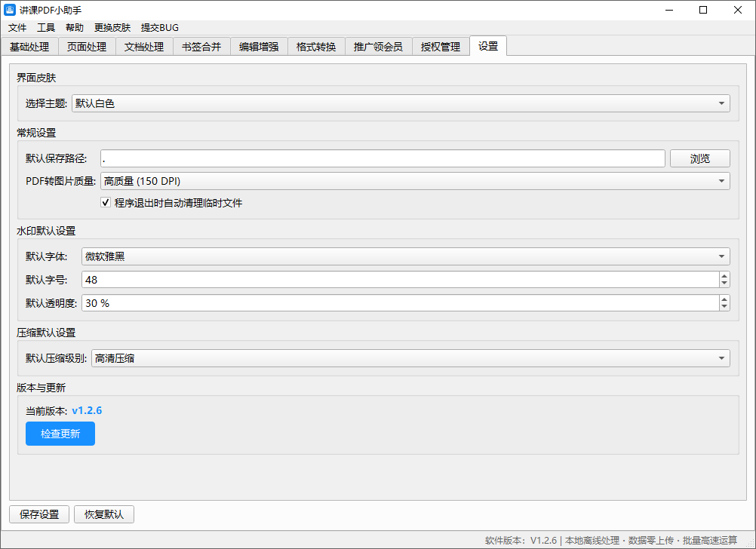Open the 提交BUG menu
The image size is (756, 549).
(x=160, y=27)
